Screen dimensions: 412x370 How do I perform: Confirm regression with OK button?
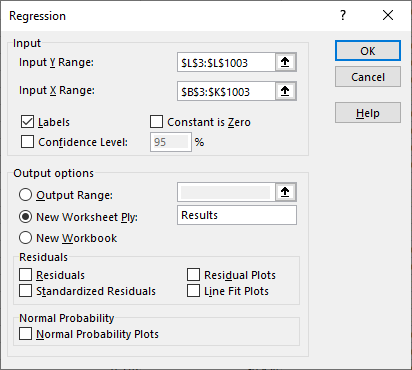pos(368,51)
